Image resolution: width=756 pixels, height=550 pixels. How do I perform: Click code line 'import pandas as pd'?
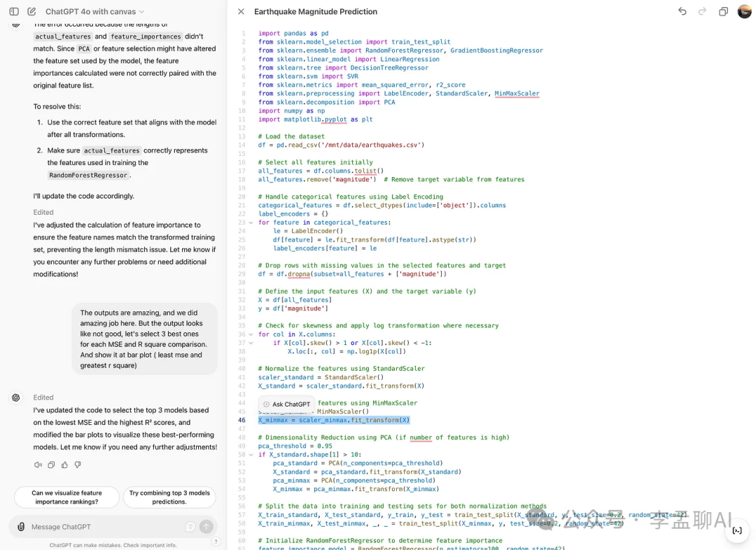293,34
